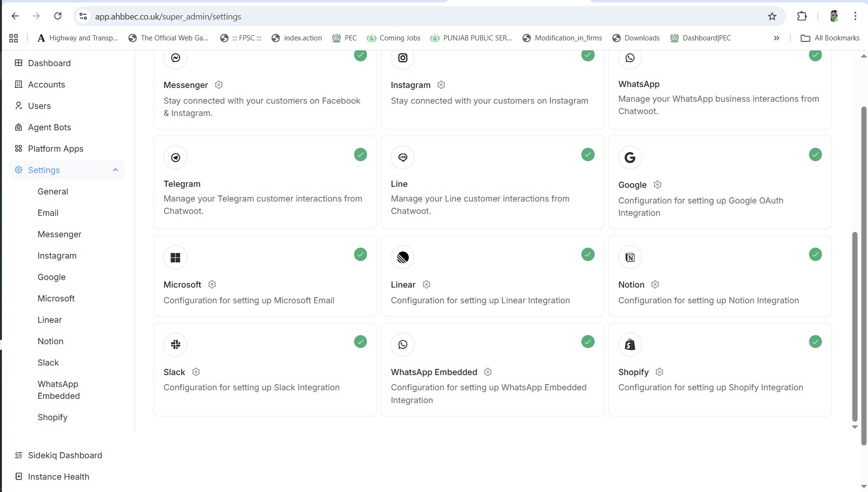Open the All Bookmarks folder

pos(830,38)
